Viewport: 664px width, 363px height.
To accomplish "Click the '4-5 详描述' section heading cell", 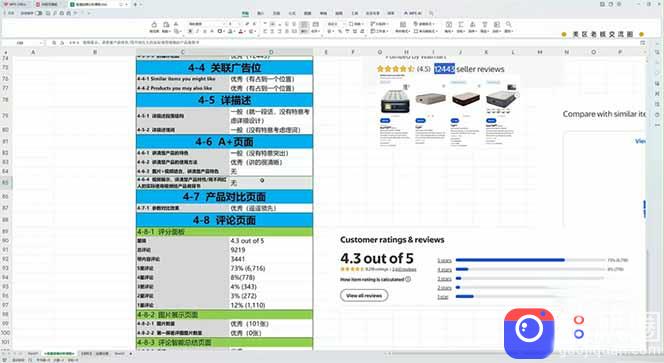I will click(x=224, y=100).
